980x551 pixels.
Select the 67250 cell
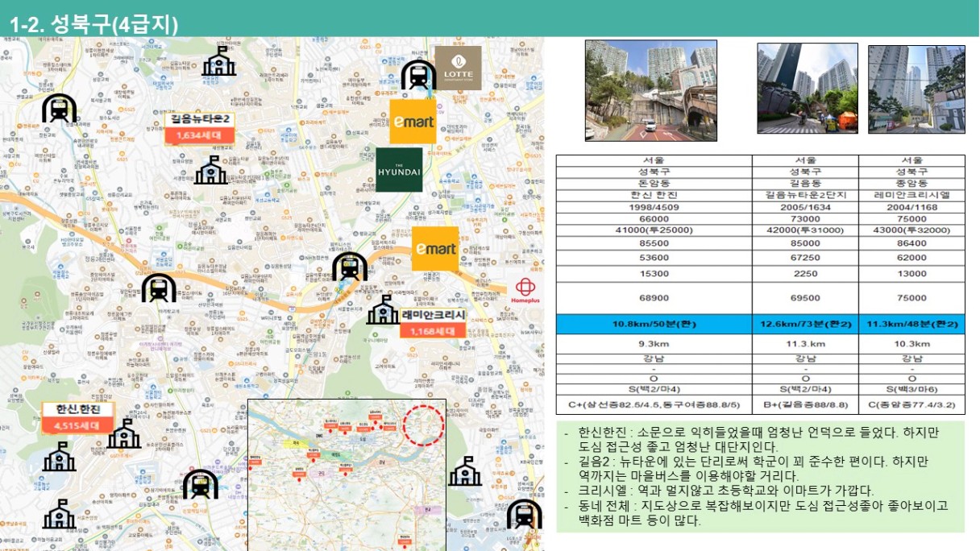pyautogui.click(x=805, y=258)
